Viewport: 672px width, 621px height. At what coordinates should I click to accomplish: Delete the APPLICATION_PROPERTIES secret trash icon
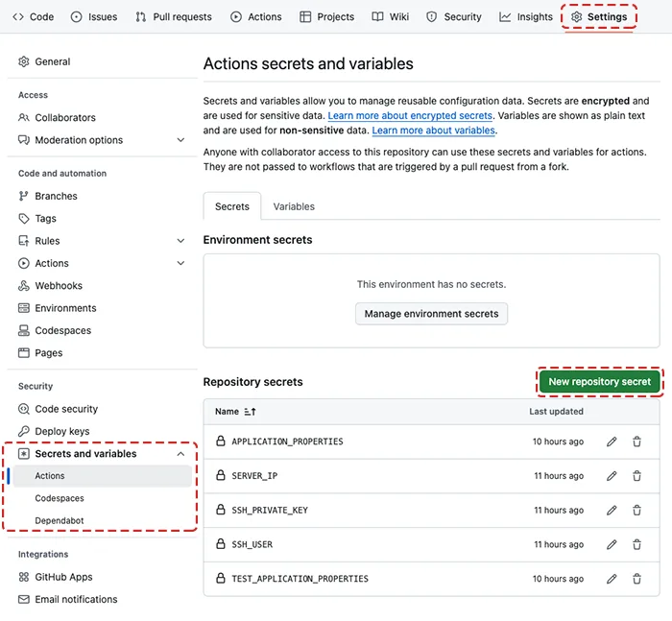[x=636, y=442]
